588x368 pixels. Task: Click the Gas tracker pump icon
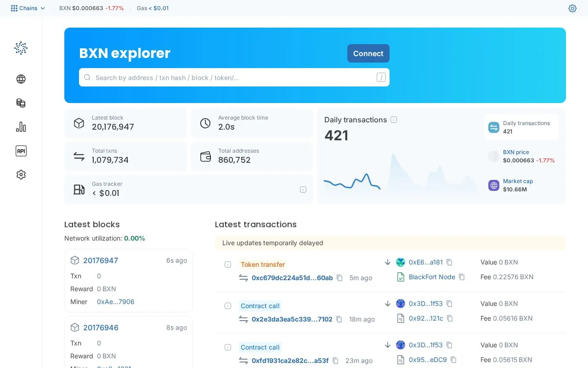[79, 190]
